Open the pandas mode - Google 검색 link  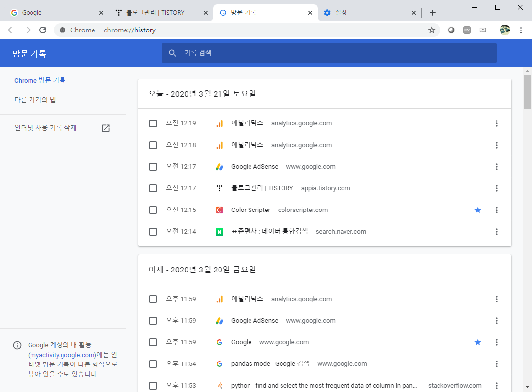tap(270, 364)
